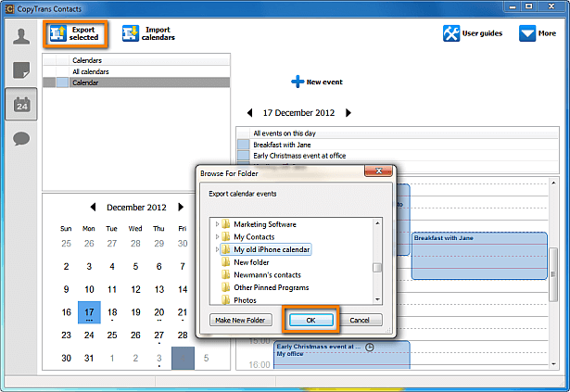Open User guides
The height and width of the screenshot is (392, 570).
473,33
